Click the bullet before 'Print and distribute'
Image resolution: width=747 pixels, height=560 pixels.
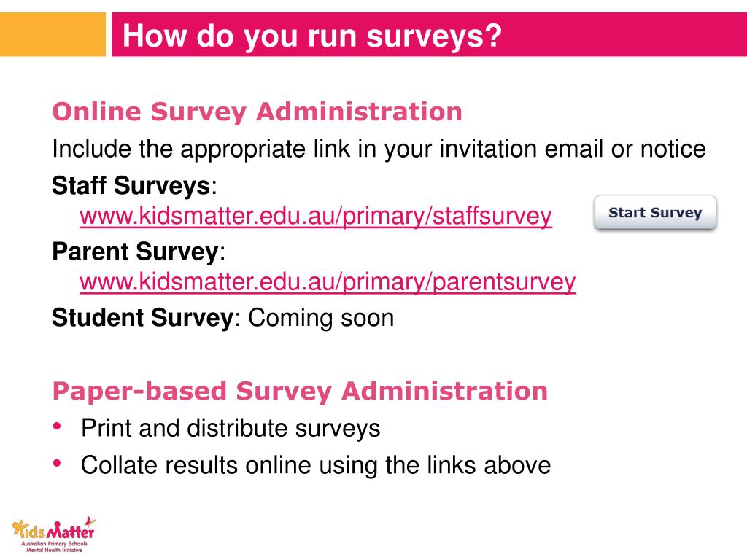(x=57, y=426)
